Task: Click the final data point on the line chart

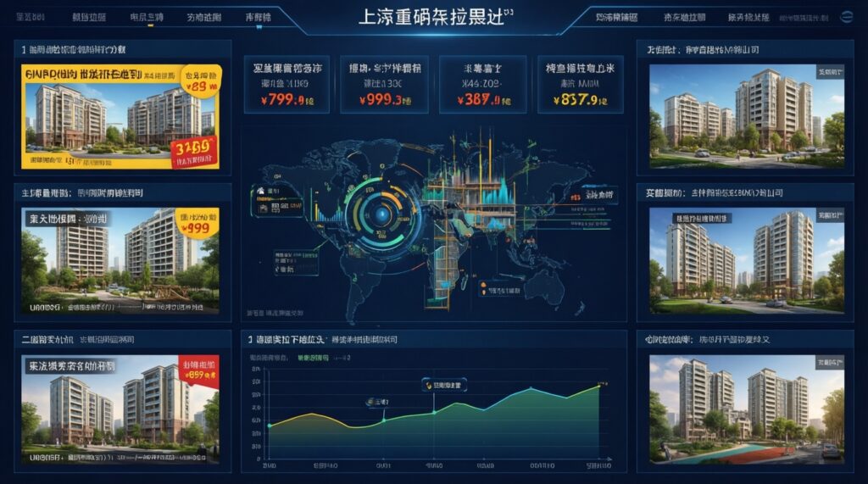Action: tap(598, 387)
